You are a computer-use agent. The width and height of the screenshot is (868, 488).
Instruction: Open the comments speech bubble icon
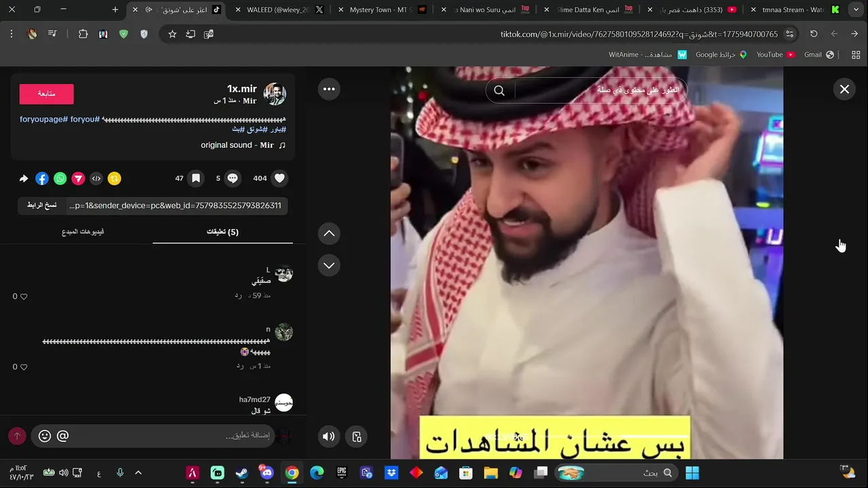tap(232, 178)
